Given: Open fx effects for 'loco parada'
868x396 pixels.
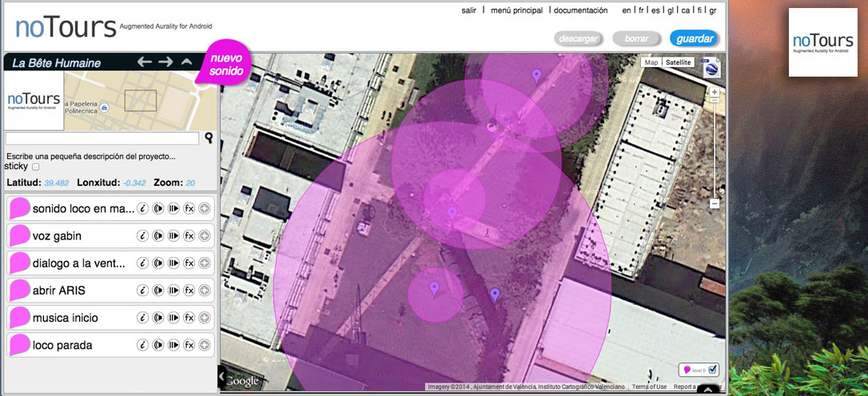Looking at the screenshot, I should (189, 345).
